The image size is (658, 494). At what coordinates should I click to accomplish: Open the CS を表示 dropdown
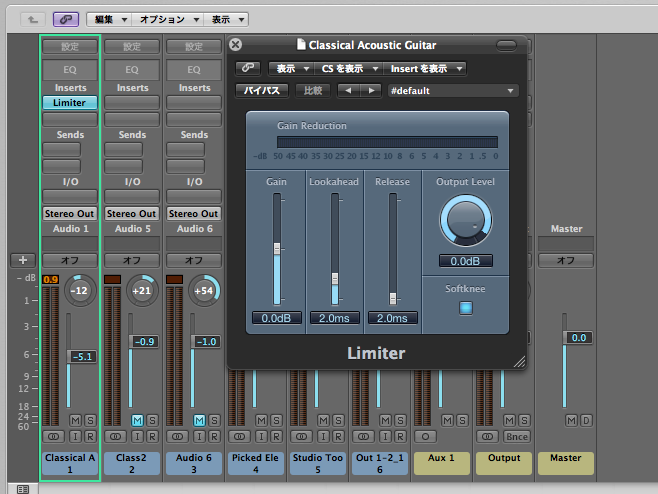[x=348, y=68]
